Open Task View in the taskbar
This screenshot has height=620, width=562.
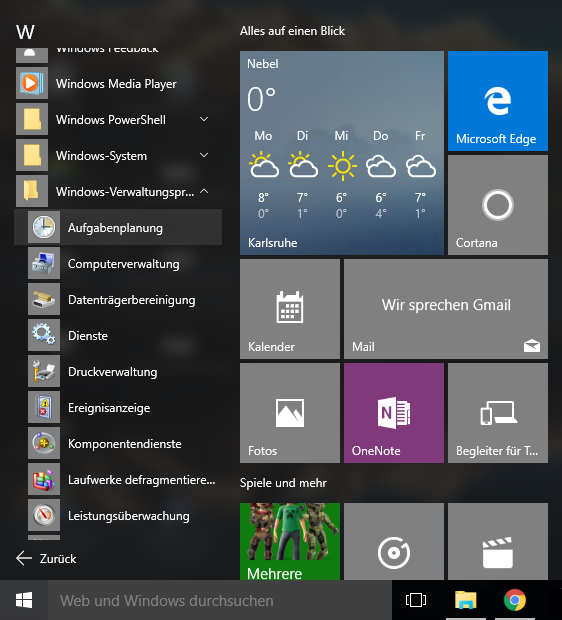pyautogui.click(x=416, y=600)
